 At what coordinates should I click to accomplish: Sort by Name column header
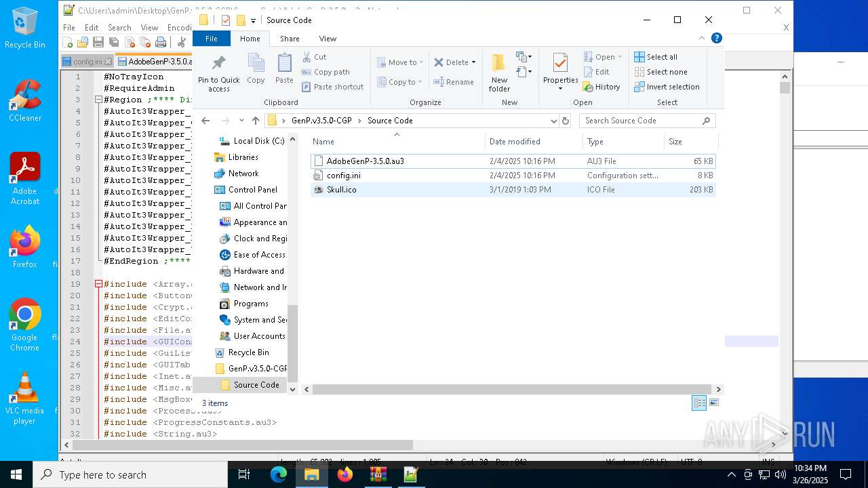click(x=397, y=142)
